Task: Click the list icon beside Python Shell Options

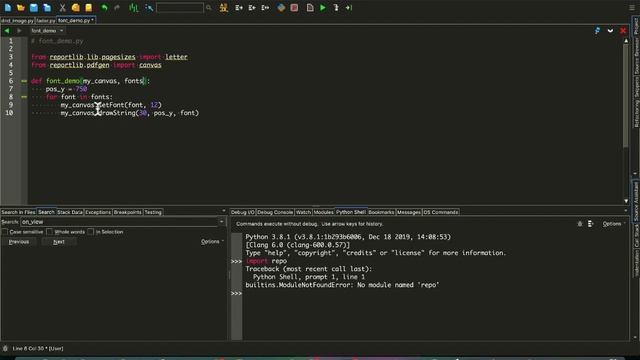Action: click(x=590, y=224)
